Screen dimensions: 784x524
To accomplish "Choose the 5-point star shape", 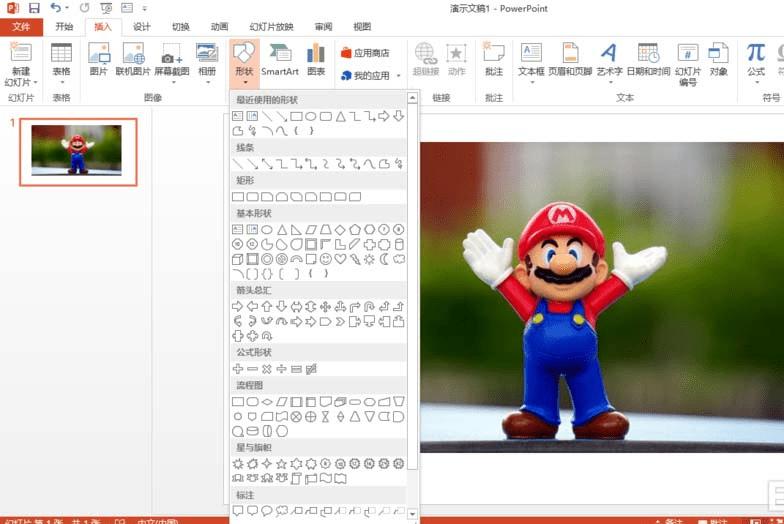I will tap(282, 464).
